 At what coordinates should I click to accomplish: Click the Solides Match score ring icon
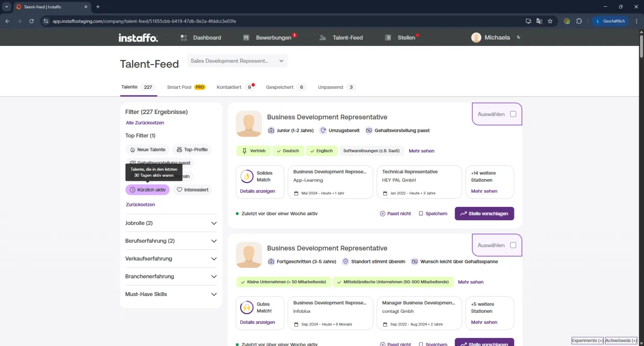(x=246, y=176)
